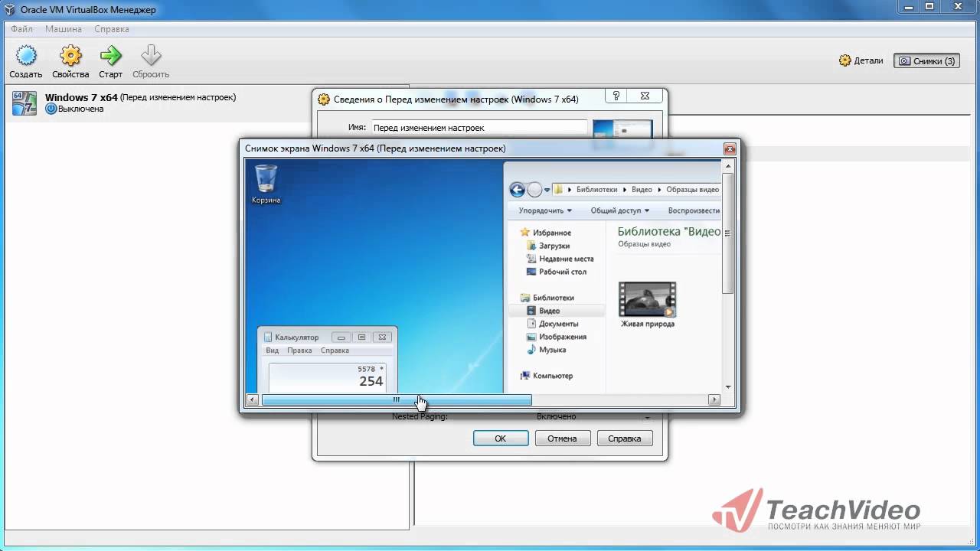The width and height of the screenshot is (980, 551).
Task: Click the Справка button in the dialog
Action: click(x=625, y=439)
